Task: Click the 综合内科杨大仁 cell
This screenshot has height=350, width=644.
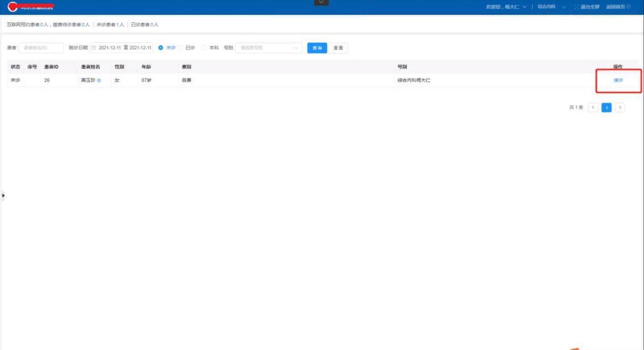Action: click(414, 80)
